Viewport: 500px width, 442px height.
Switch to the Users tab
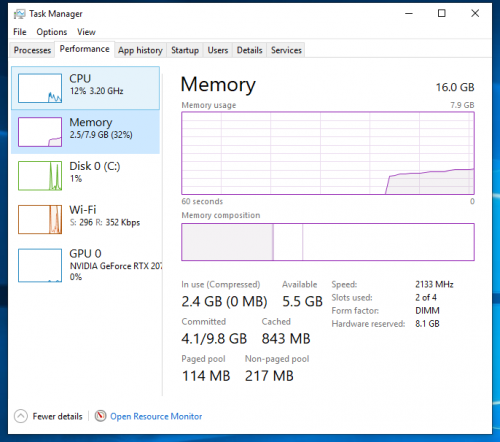coord(218,50)
